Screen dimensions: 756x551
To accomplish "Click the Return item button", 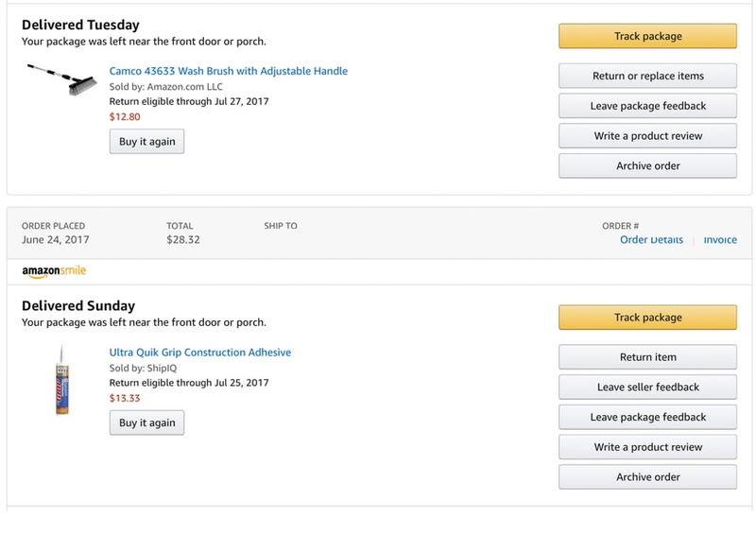I will click(647, 356).
